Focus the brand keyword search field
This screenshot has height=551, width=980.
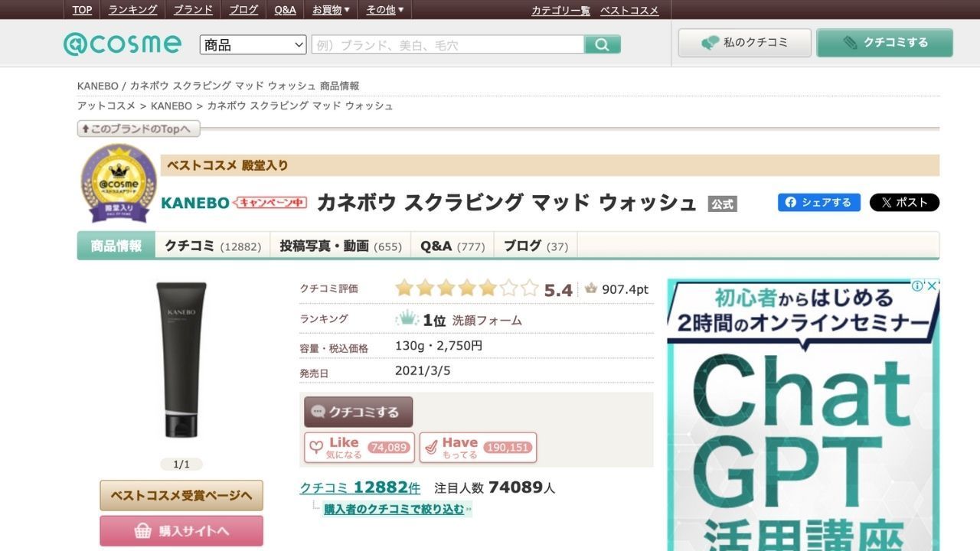448,44
